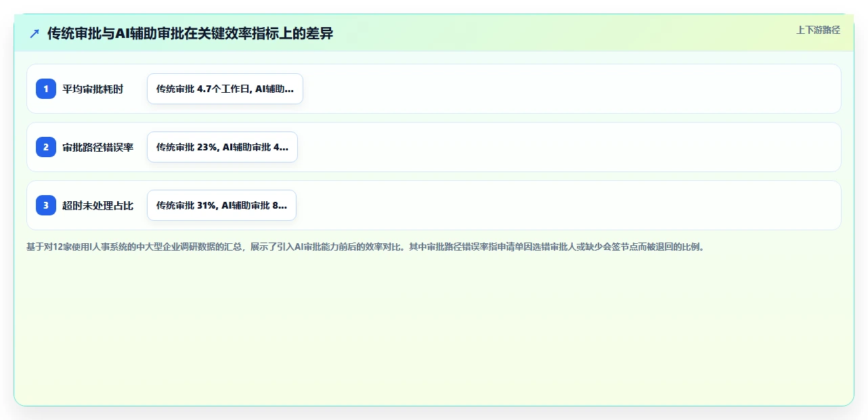Open the 传统审批 31% value chip
The height and width of the screenshot is (420, 868).
pyautogui.click(x=221, y=205)
